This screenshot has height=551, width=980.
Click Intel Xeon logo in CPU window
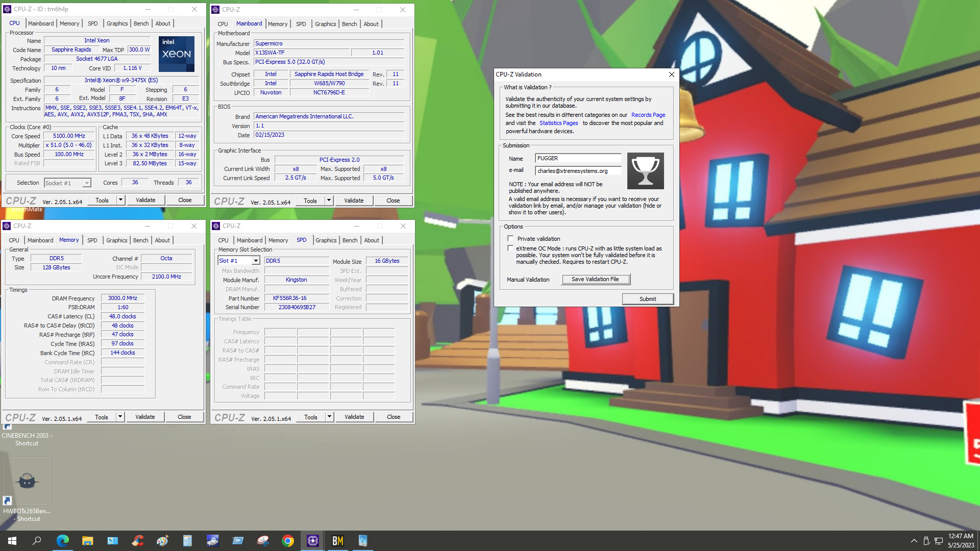pyautogui.click(x=177, y=54)
